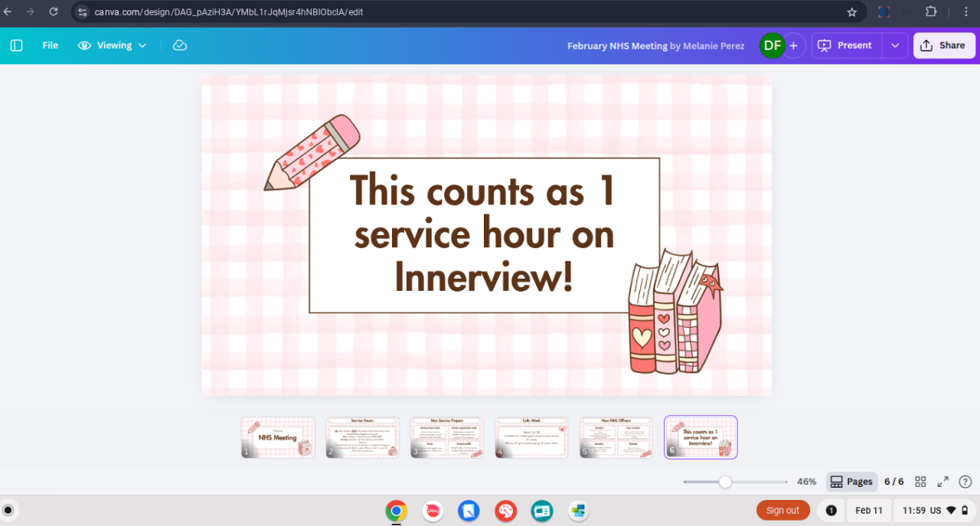Expand the Present options arrow
The width and height of the screenshot is (980, 526).
click(x=895, y=45)
